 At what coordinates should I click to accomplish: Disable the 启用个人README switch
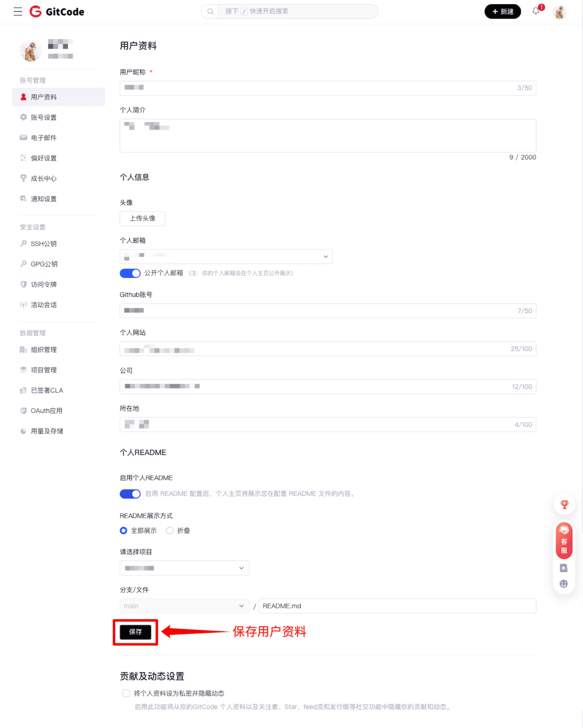point(130,493)
